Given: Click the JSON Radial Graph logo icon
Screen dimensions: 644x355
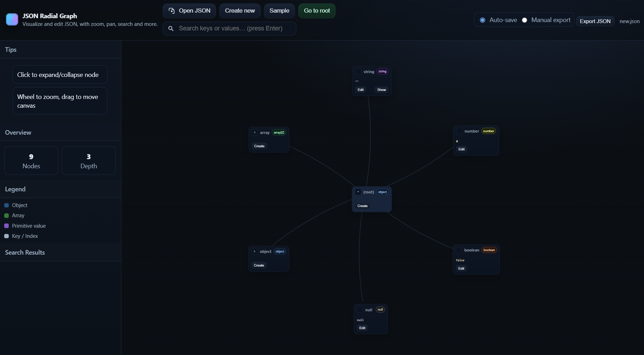Looking at the screenshot, I should (x=12, y=20).
